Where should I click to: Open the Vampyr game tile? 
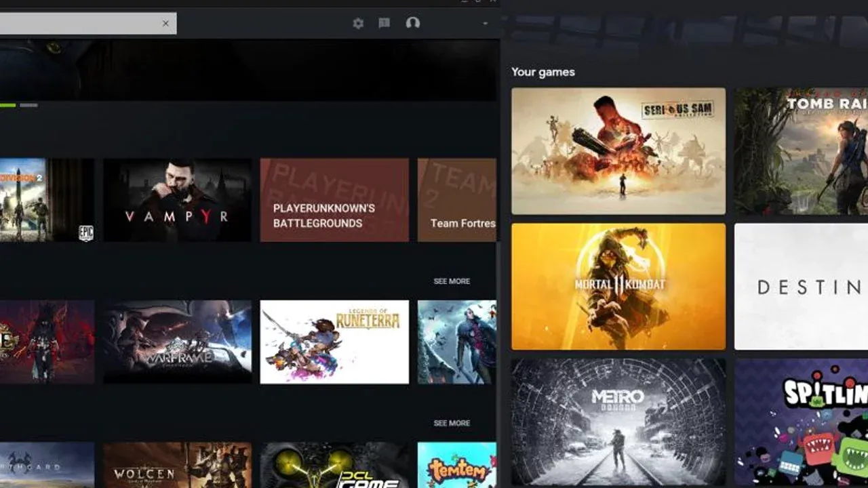(x=177, y=200)
